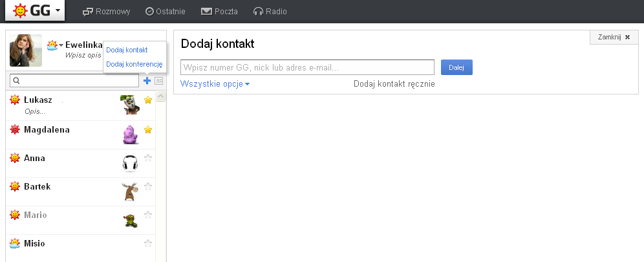Image resolution: width=644 pixels, height=262 pixels.
Task: Open the Rozmowy tab
Action: [x=106, y=12]
